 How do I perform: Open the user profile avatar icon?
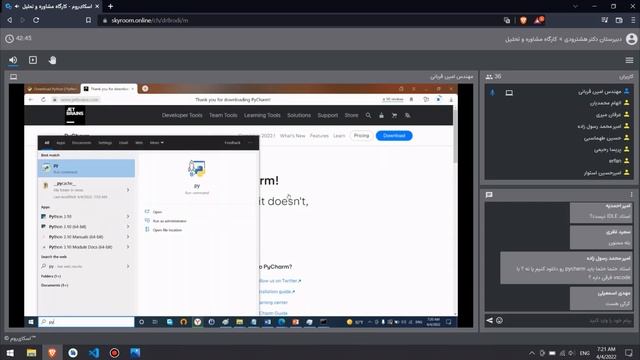pyautogui.click(x=631, y=39)
